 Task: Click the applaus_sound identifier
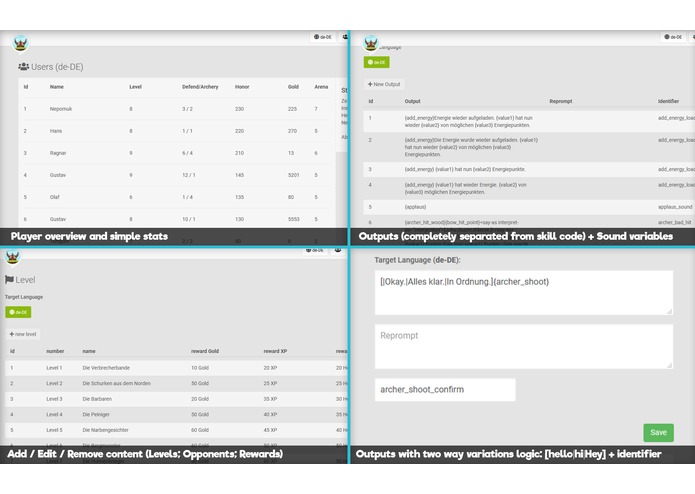click(675, 207)
